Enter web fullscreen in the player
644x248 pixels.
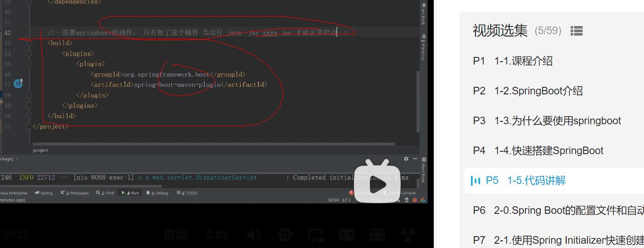[x=377, y=234]
